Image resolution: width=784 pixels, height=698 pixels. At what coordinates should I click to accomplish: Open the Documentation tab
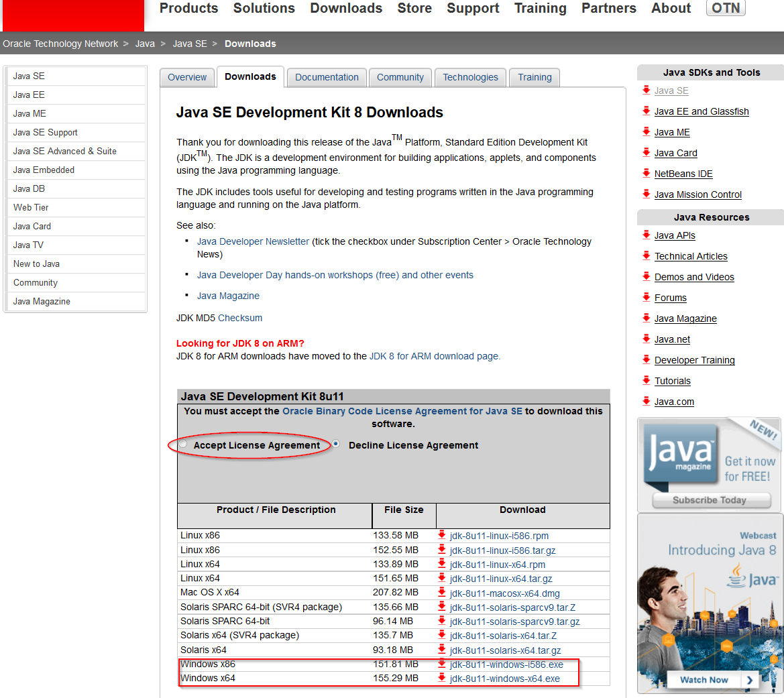pyautogui.click(x=327, y=77)
